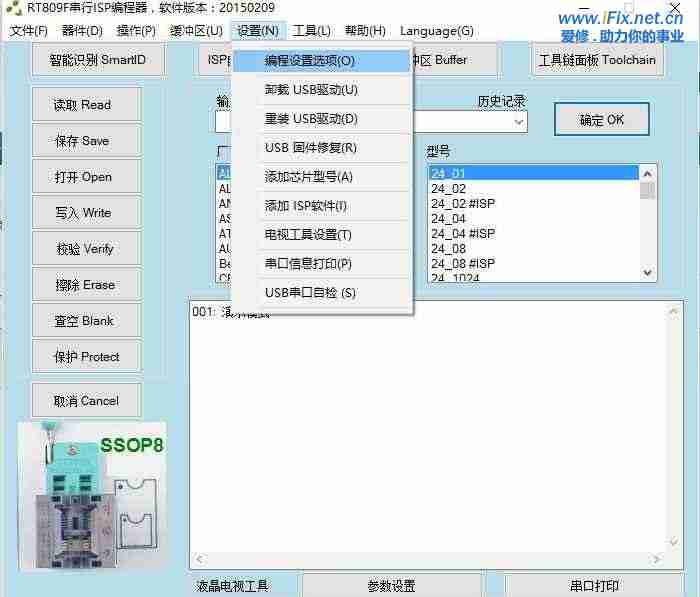Image resolution: width=700 pixels, height=597 pixels.
Task: Select 24_08 #ISP model
Action: [533, 263]
